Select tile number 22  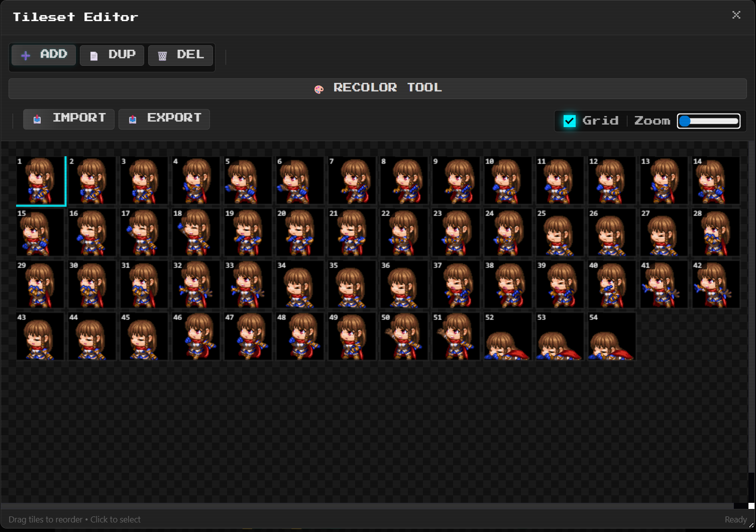coord(404,233)
